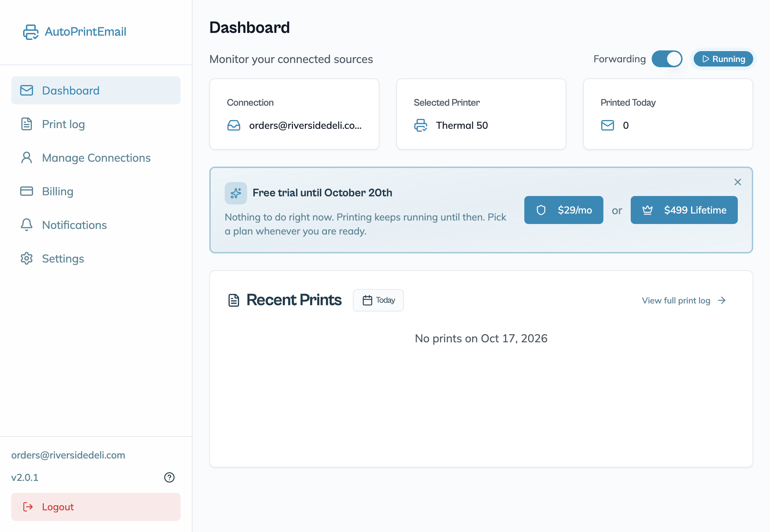This screenshot has height=532, width=770.
Task: Click the account email orders@riversidedeli.com in sidebar footer
Action: click(68, 455)
